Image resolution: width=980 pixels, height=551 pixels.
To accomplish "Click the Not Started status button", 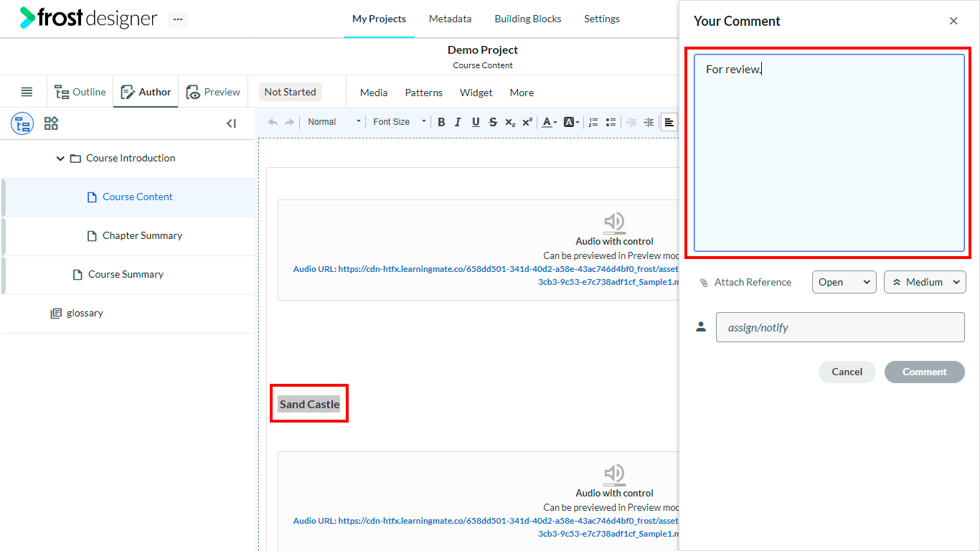I will click(290, 92).
